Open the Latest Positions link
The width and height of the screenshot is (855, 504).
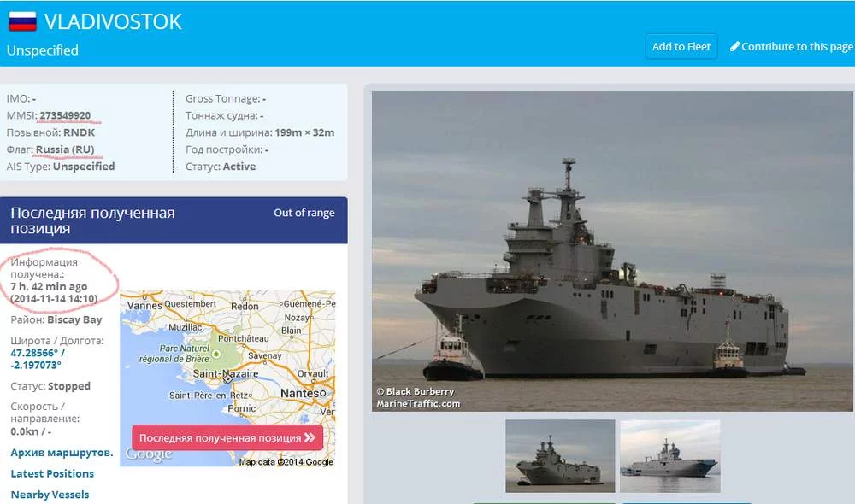pos(52,473)
